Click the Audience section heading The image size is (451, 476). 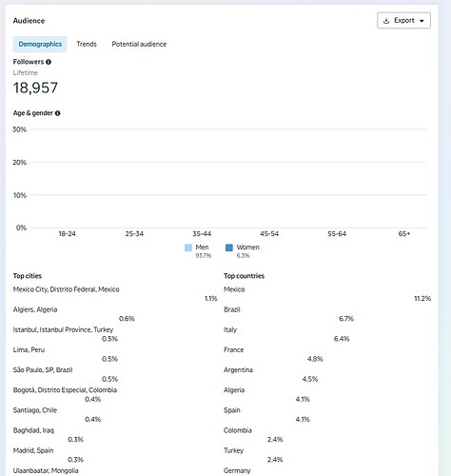click(29, 21)
